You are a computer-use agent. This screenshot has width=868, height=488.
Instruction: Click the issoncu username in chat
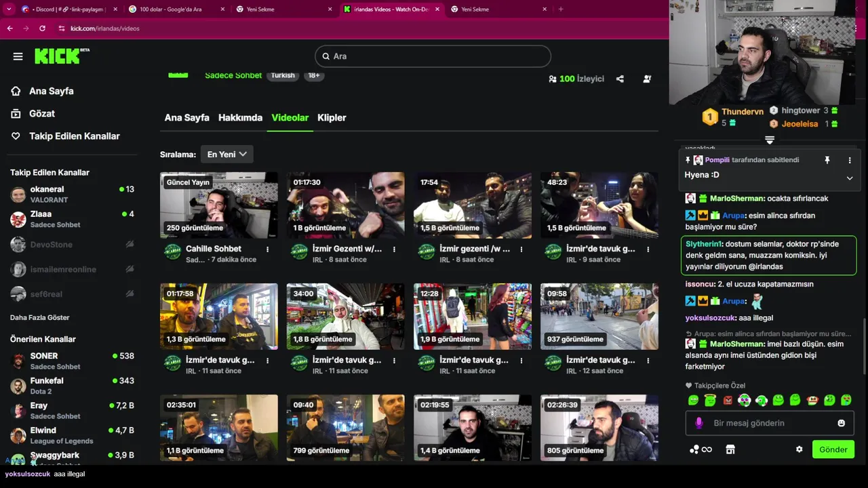pyautogui.click(x=700, y=284)
